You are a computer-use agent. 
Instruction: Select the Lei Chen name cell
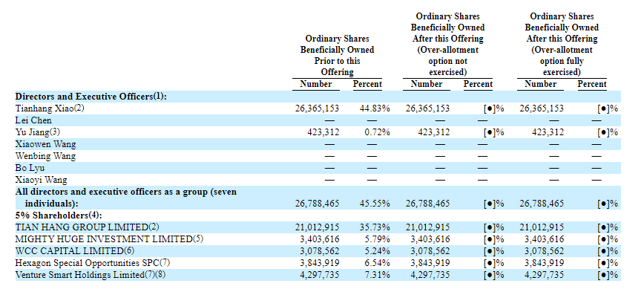tap(33, 120)
